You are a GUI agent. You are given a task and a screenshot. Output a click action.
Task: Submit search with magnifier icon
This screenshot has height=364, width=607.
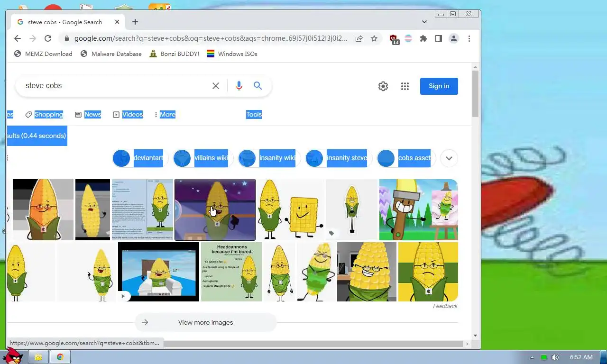point(258,86)
